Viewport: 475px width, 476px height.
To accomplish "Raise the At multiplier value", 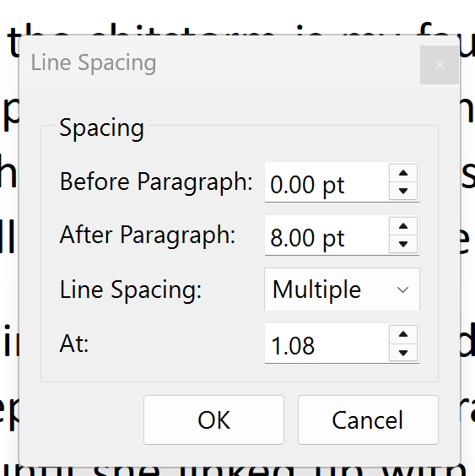I will click(x=403, y=334).
